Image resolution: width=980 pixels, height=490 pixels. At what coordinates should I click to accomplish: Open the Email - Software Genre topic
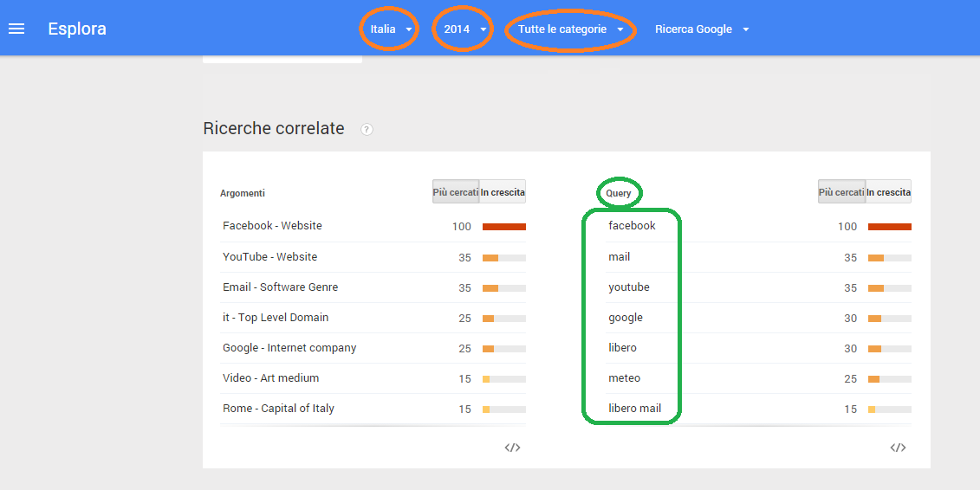(x=280, y=287)
